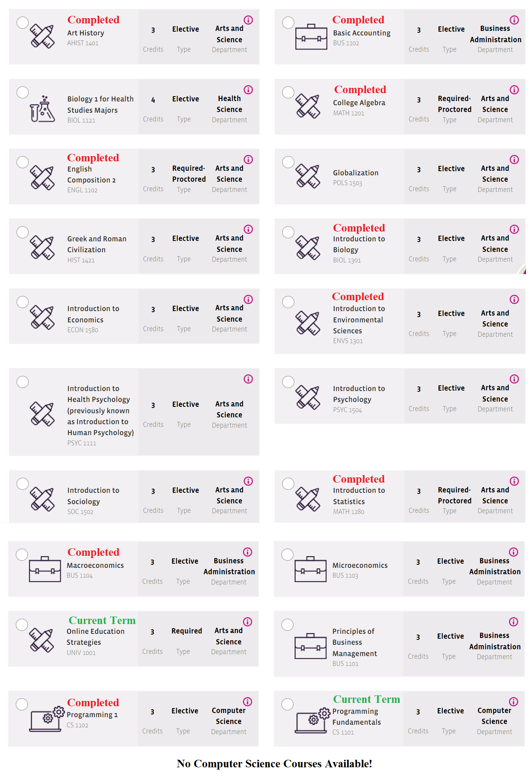Image resolution: width=532 pixels, height=779 pixels.
Task: Click the flask icon for Biology 1
Action: [x=42, y=109]
